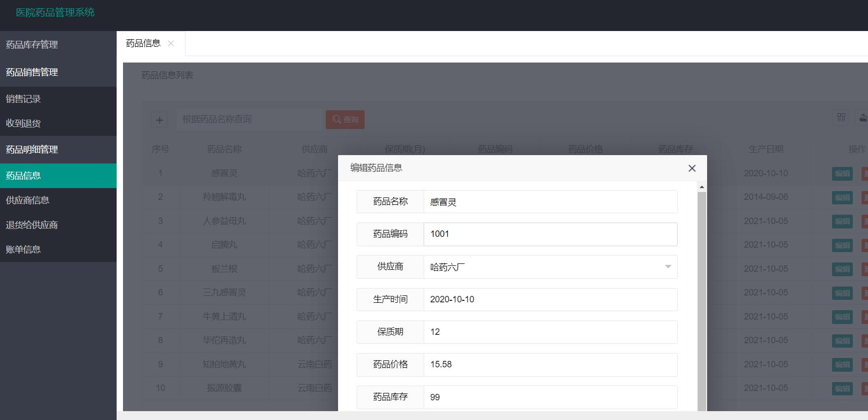
Task: Click the 药品信息列表 panel heading
Action: tap(167, 75)
